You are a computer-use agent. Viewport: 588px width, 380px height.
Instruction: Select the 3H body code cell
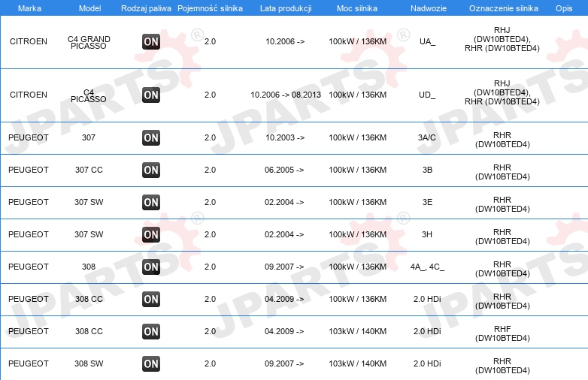pos(427,234)
